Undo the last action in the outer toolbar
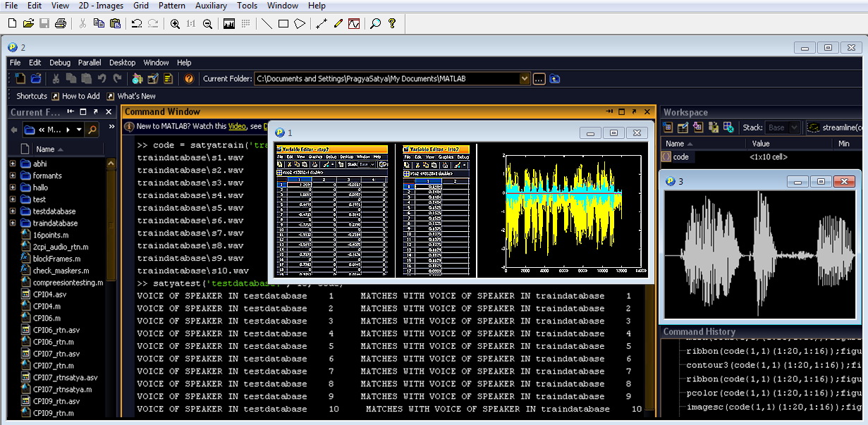Screen dimensions: 868x425 [x=137, y=23]
